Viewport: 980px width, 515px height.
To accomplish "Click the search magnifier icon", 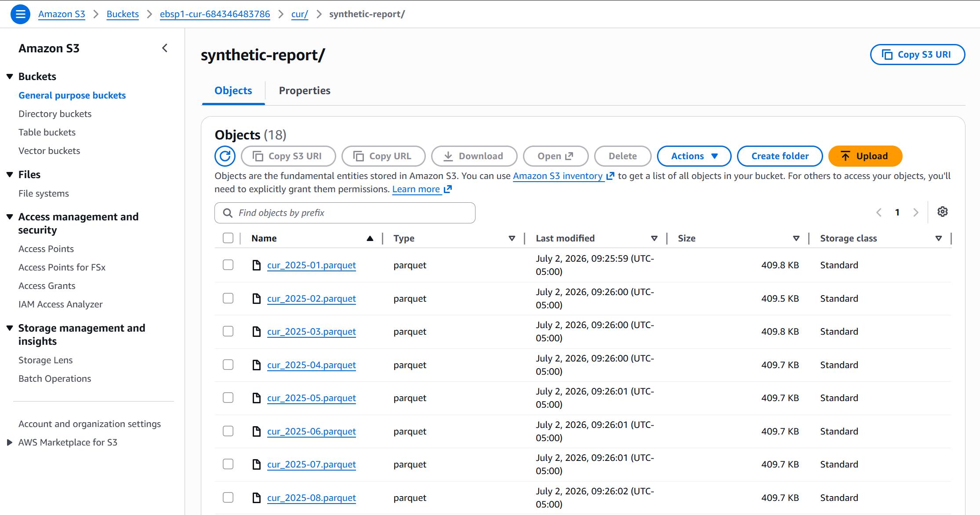I will point(228,213).
